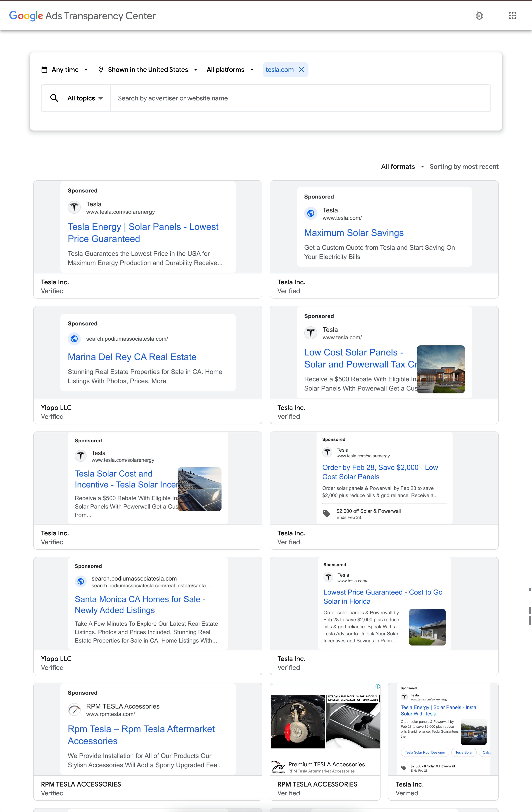This screenshot has width=532, height=812.
Task: Click price tag icon beside $2,000 off offer
Action: (x=327, y=514)
